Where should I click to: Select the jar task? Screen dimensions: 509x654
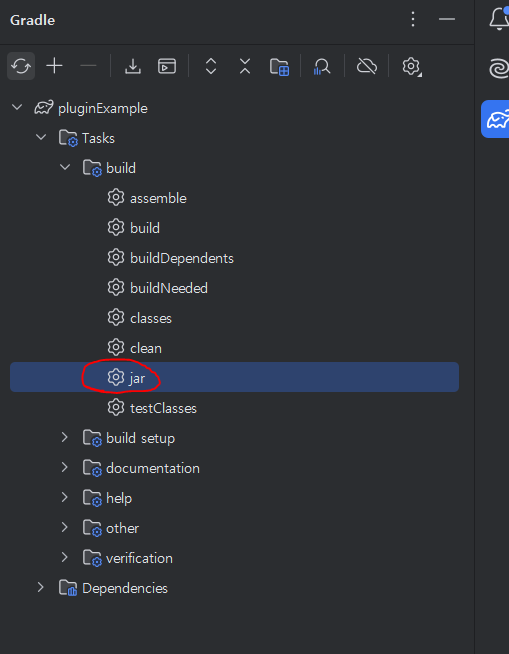click(x=234, y=377)
